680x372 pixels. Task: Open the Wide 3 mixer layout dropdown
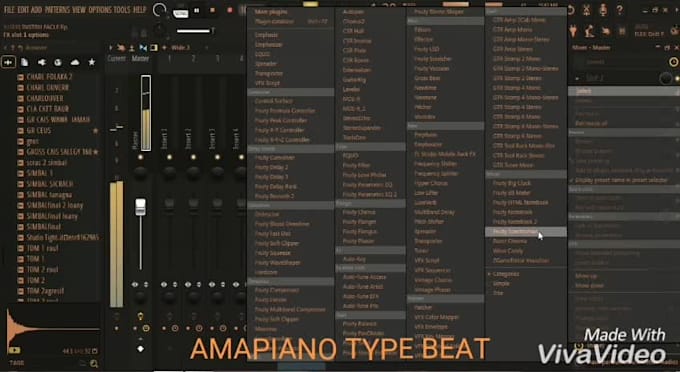(x=180, y=48)
